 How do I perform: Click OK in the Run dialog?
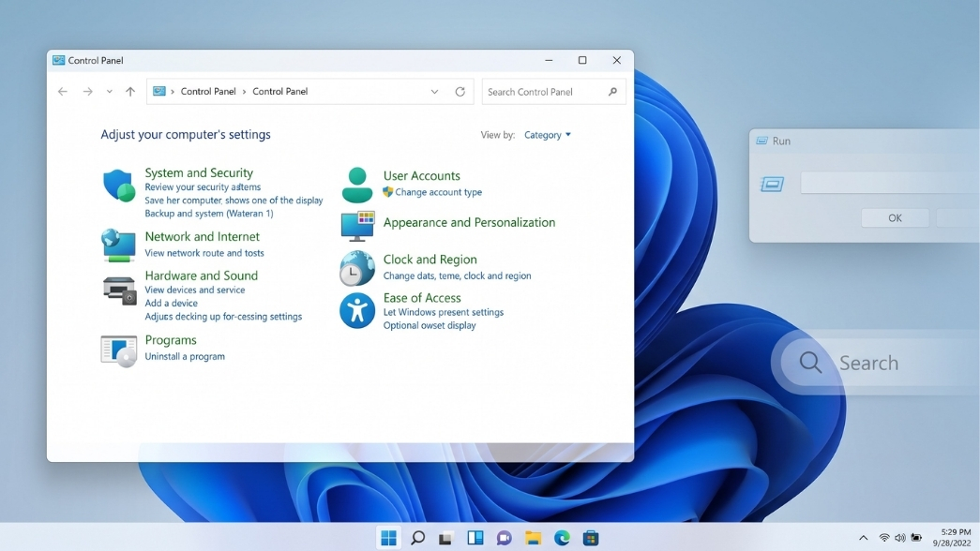[895, 218]
